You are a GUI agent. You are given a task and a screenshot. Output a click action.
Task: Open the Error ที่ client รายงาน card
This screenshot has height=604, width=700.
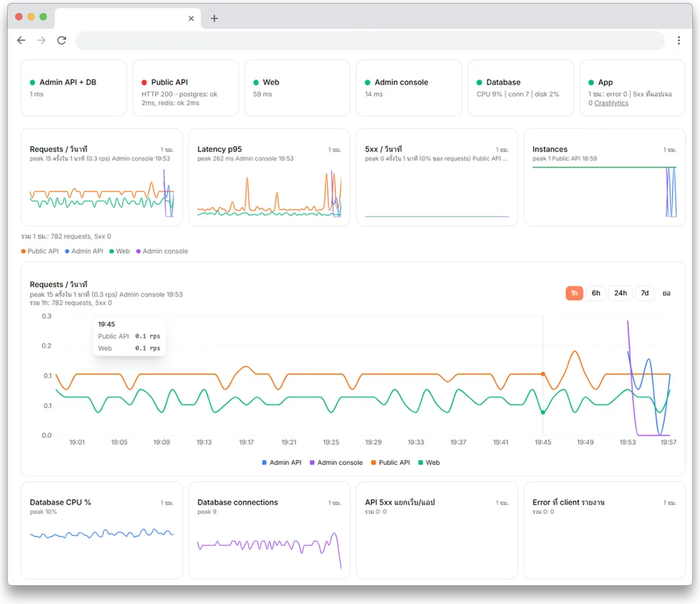pyautogui.click(x=605, y=531)
